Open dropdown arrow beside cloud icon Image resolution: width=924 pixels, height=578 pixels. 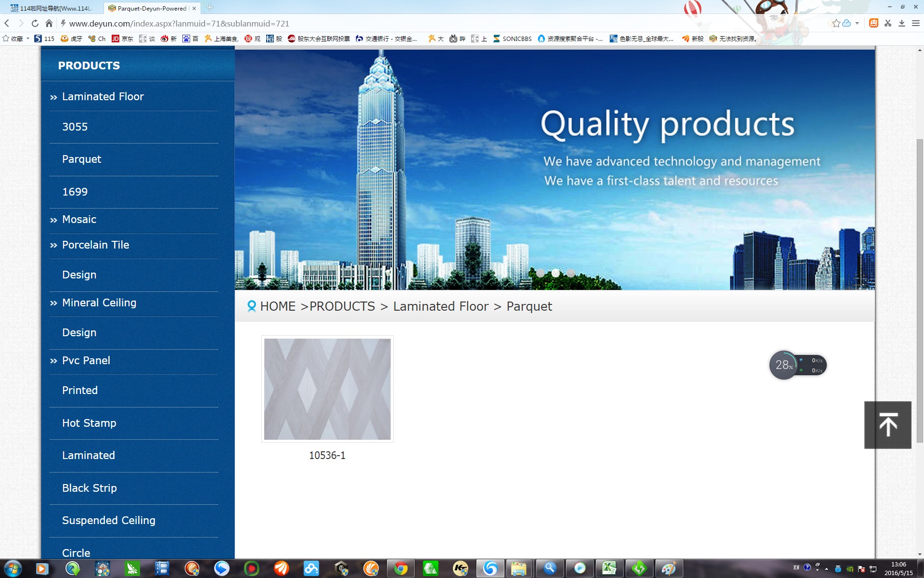click(x=857, y=23)
